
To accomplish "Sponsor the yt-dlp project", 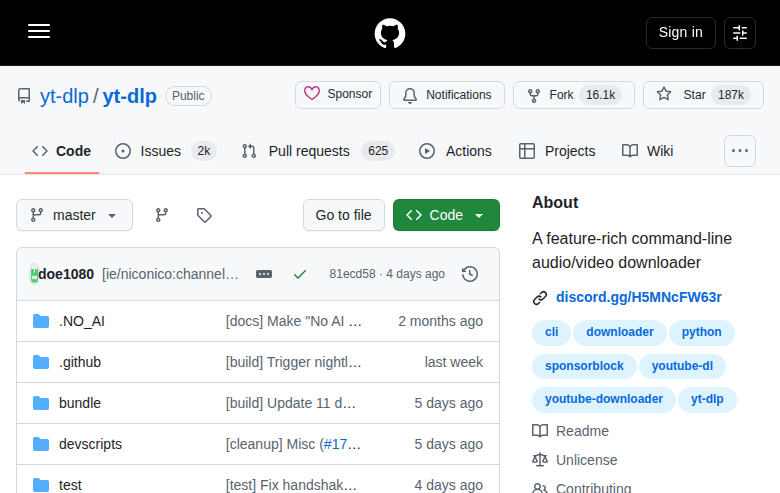I will [x=338, y=95].
